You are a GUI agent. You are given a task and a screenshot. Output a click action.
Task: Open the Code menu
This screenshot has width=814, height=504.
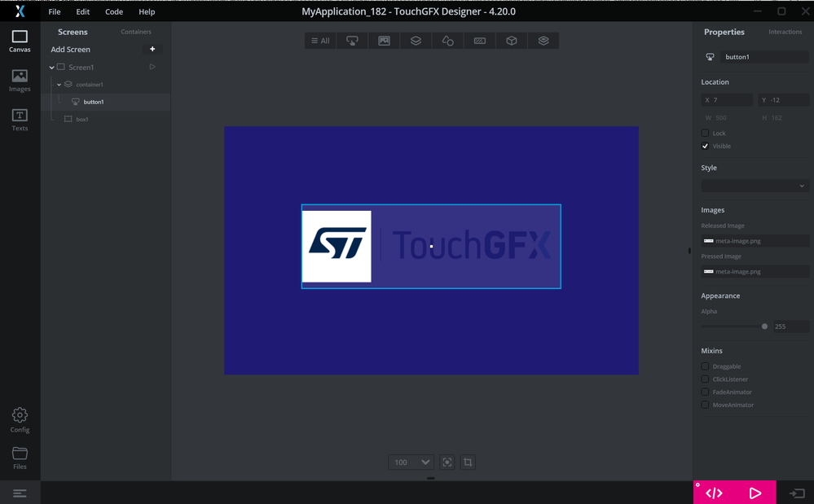coord(114,11)
